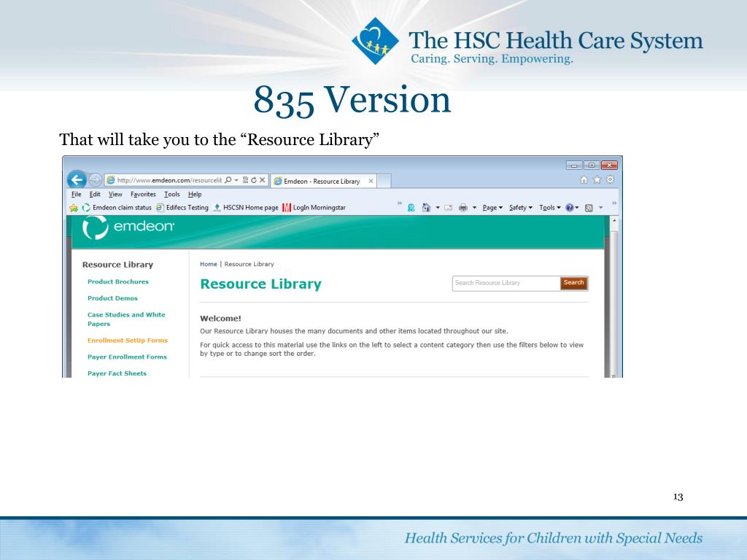Expand the Home button dropdown arrow
This screenshot has width=747, height=560.
coord(438,208)
